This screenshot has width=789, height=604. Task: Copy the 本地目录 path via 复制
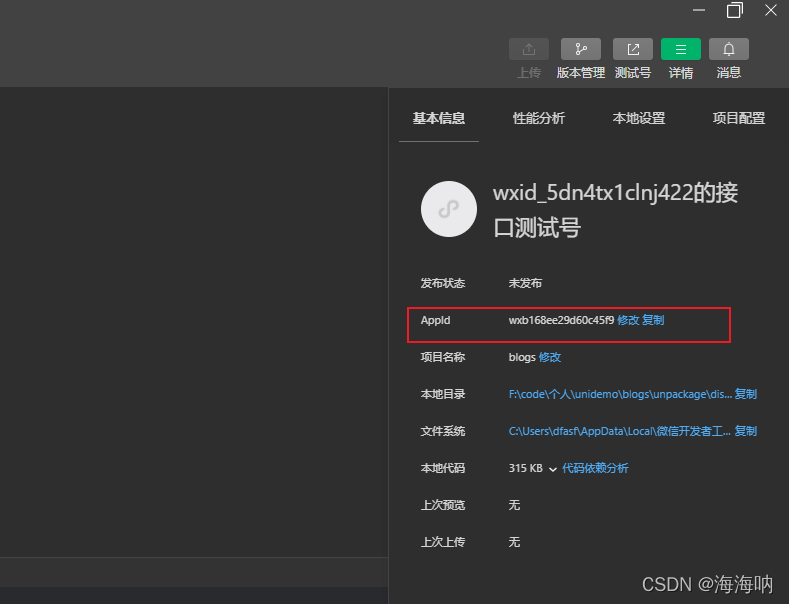coord(746,394)
